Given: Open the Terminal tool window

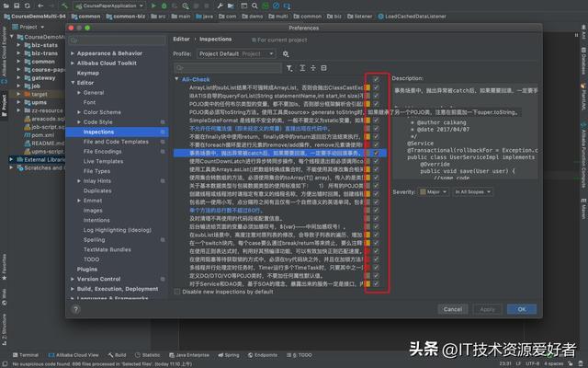Looking at the screenshot, I should pos(26,355).
